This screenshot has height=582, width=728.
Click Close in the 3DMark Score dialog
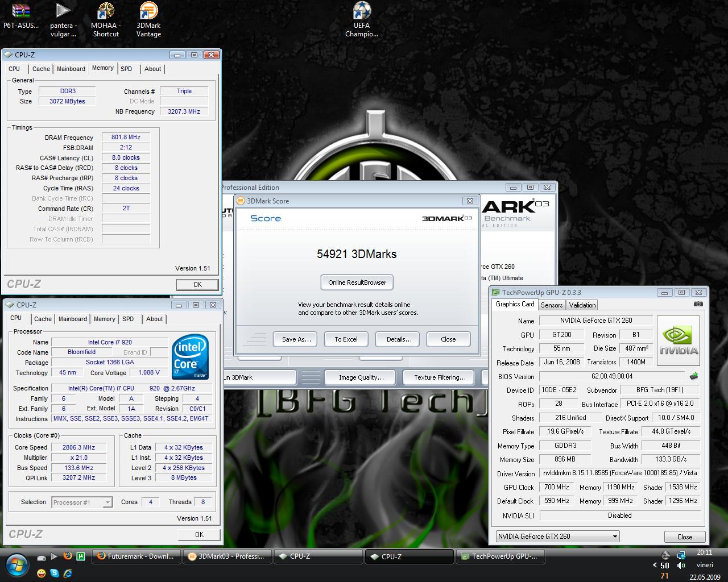point(448,339)
